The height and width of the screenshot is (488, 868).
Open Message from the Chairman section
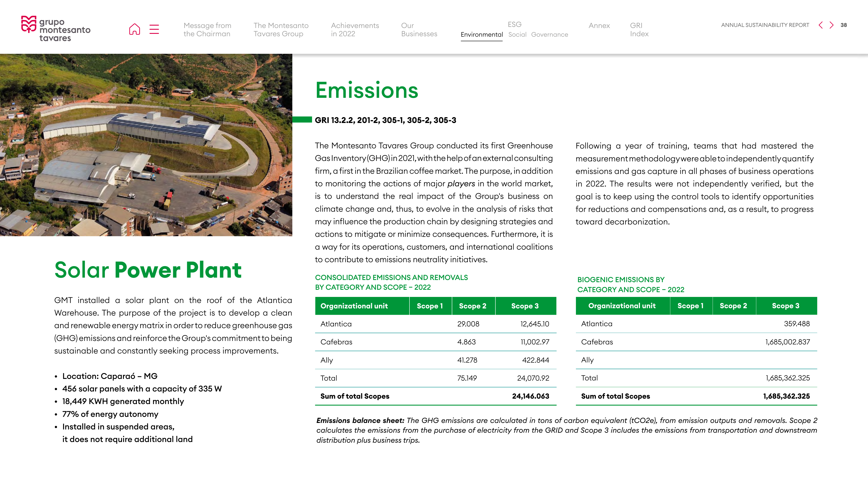207,30
